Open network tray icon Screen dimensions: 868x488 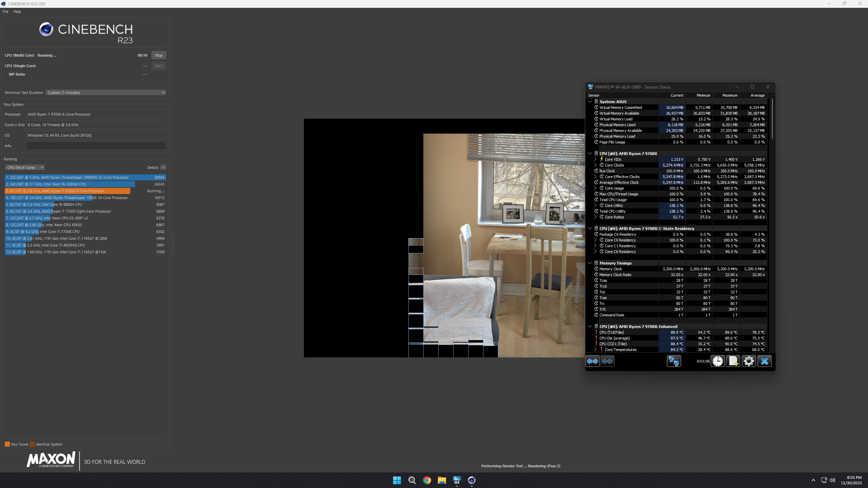point(824,480)
